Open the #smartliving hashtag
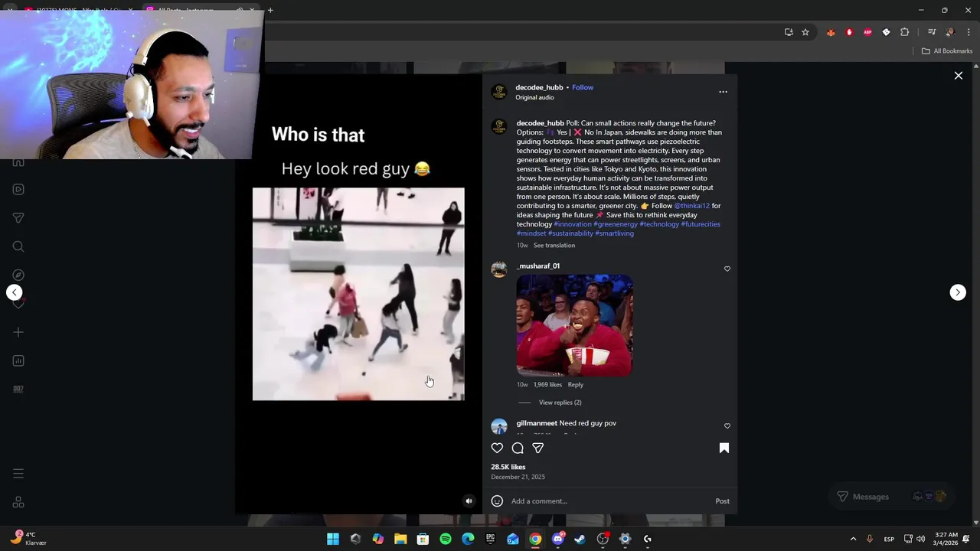The height and width of the screenshot is (551, 980). click(x=614, y=233)
